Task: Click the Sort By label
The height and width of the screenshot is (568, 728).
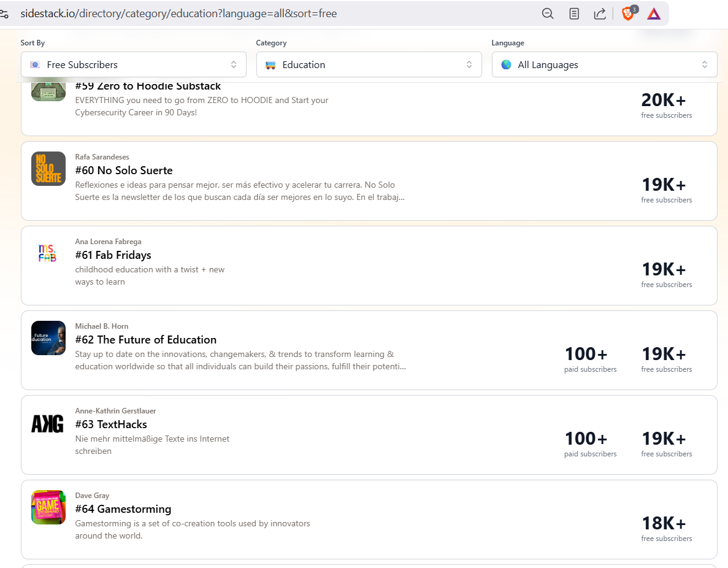Action: [33, 43]
